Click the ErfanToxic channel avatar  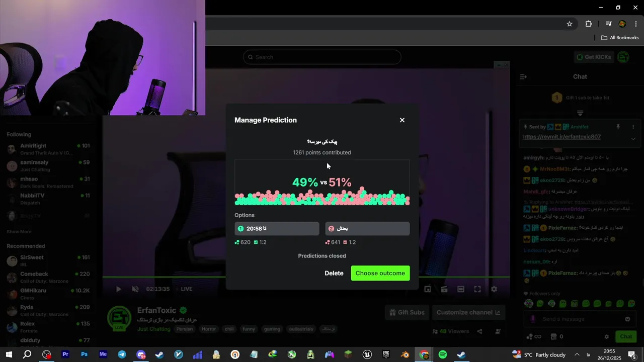(x=119, y=318)
